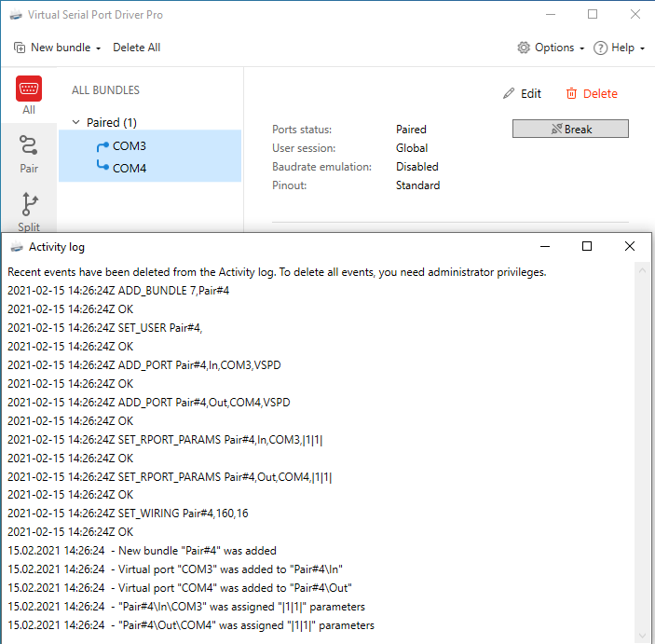Click the Options gear icon
Image resolution: width=655 pixels, height=644 pixels.
tap(524, 48)
